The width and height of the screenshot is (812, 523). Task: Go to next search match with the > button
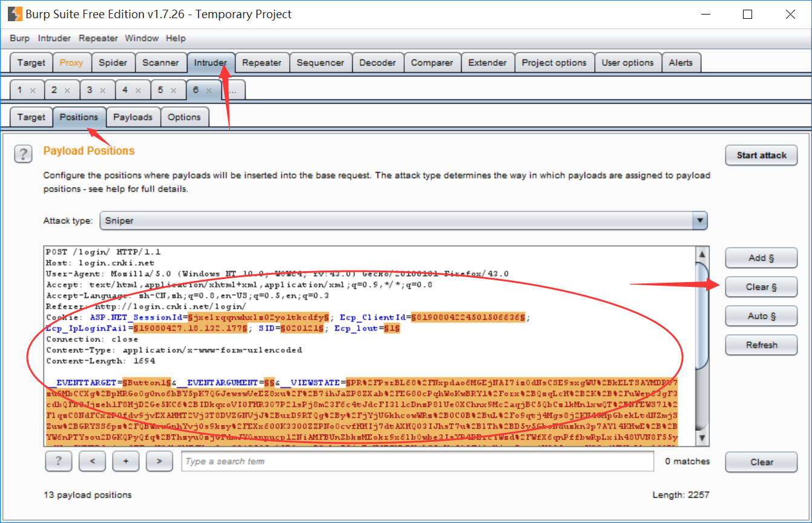pos(159,461)
